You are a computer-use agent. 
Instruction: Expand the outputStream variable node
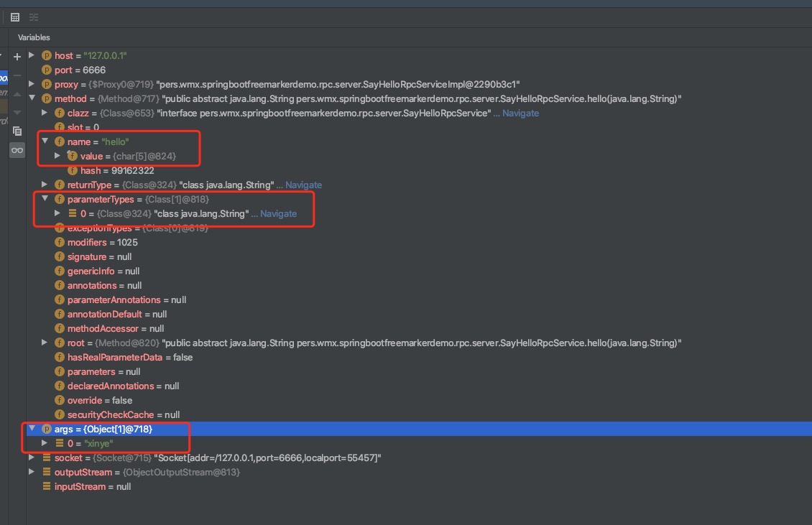[31, 472]
